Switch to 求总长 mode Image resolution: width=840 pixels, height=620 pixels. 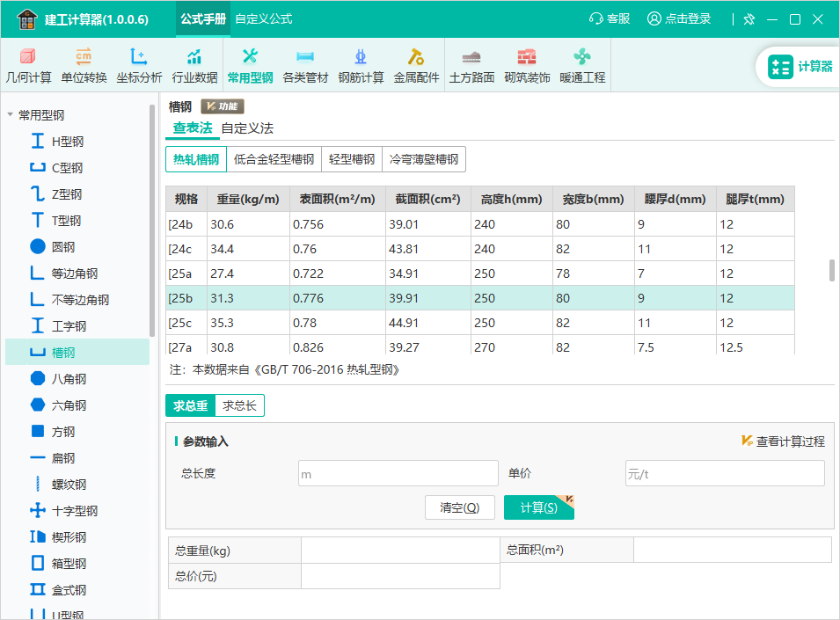pos(239,405)
